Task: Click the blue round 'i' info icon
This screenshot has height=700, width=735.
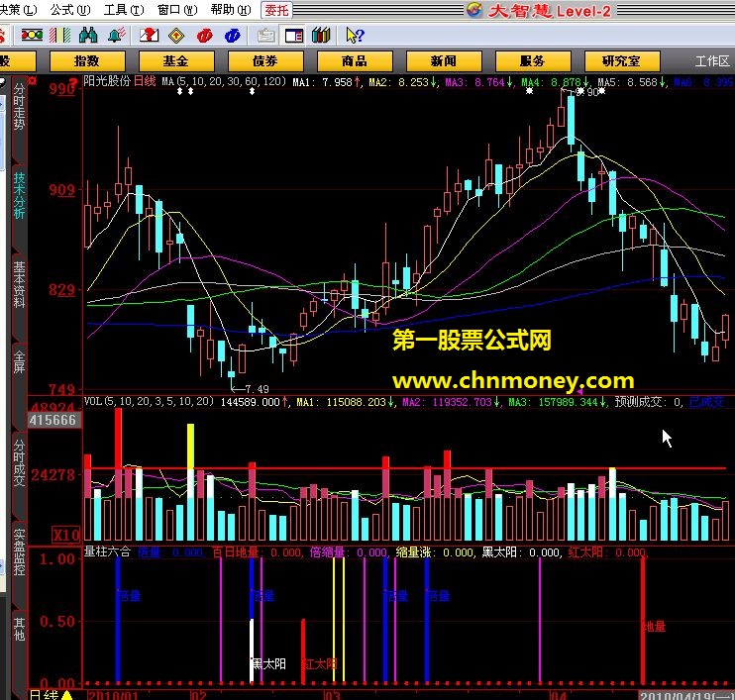Action: [233, 36]
